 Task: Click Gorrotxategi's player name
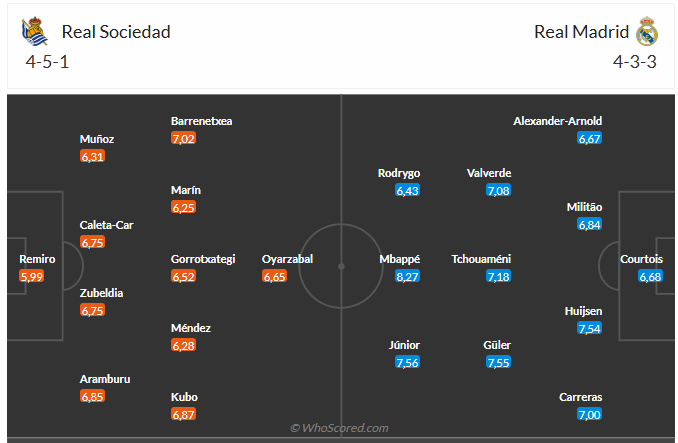pos(203,259)
